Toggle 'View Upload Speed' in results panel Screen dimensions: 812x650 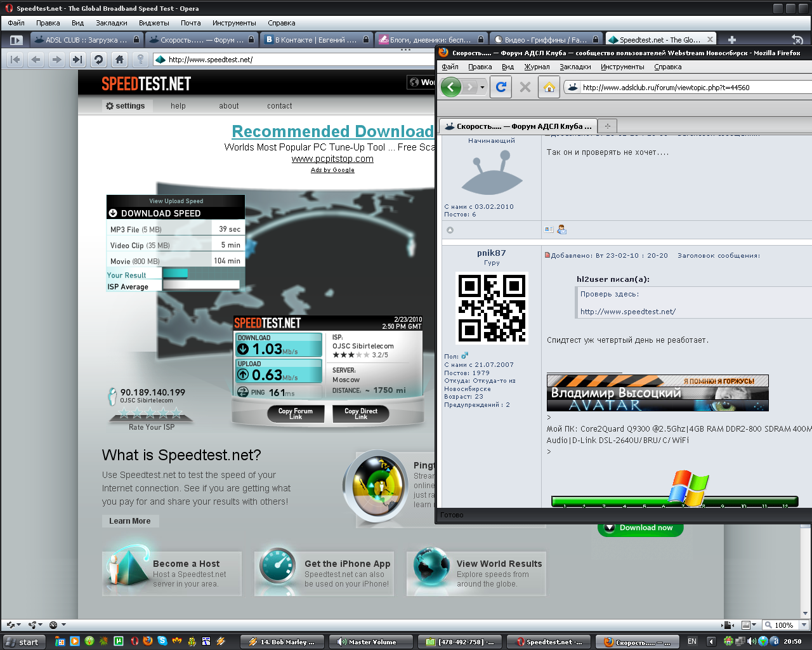pyautogui.click(x=176, y=201)
